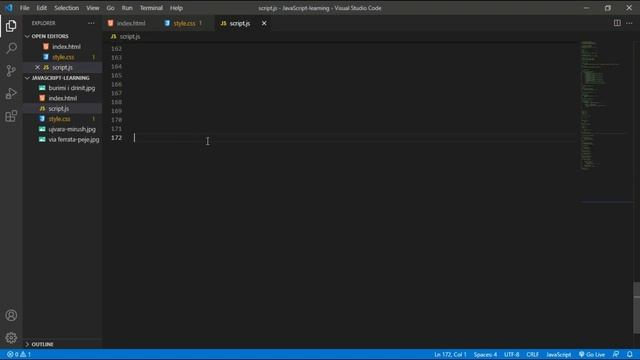
Task: Open the Run and Debug view
Action: pyautogui.click(x=11, y=93)
